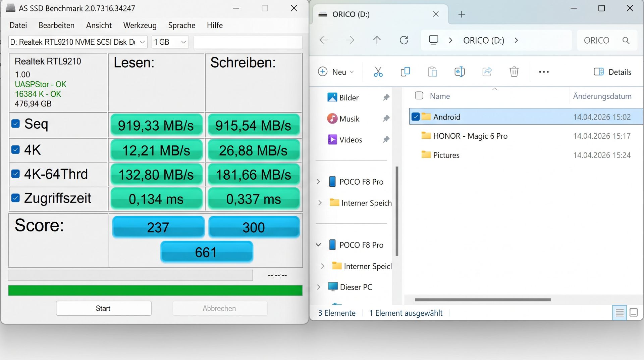Open the Android folder
The image size is (644, 360).
pos(447,117)
